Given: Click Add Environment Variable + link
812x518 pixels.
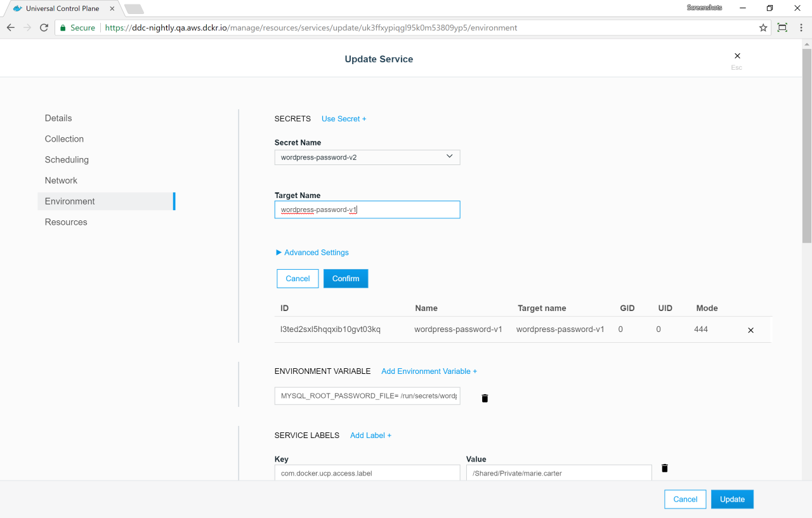Looking at the screenshot, I should [429, 371].
